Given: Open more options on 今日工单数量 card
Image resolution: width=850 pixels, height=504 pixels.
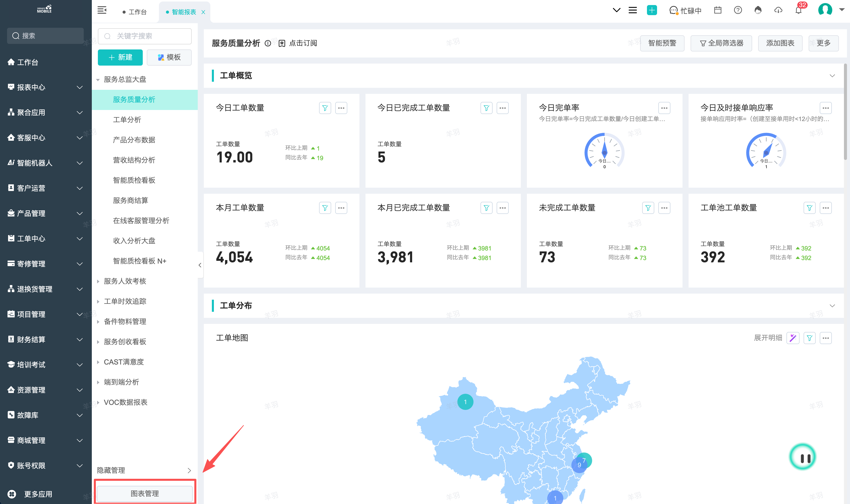Looking at the screenshot, I should (x=341, y=108).
